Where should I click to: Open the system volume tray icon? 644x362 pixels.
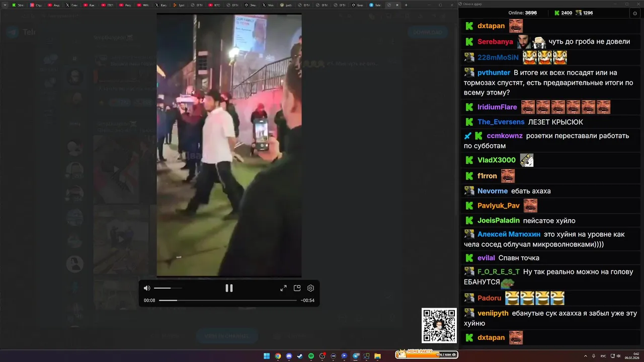(x=618, y=356)
